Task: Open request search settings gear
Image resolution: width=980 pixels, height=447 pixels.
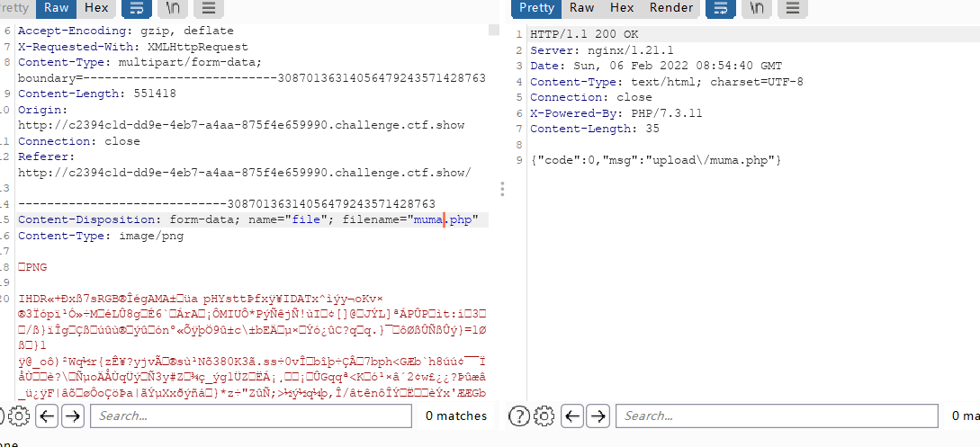Action: (20, 416)
